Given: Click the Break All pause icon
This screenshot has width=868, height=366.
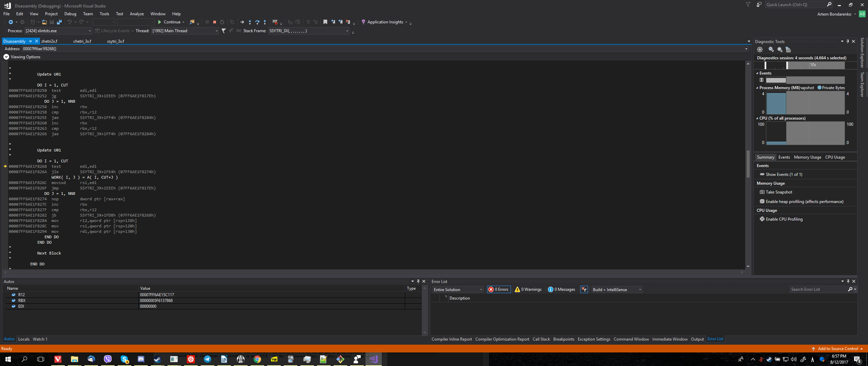Looking at the screenshot, I should 207,22.
